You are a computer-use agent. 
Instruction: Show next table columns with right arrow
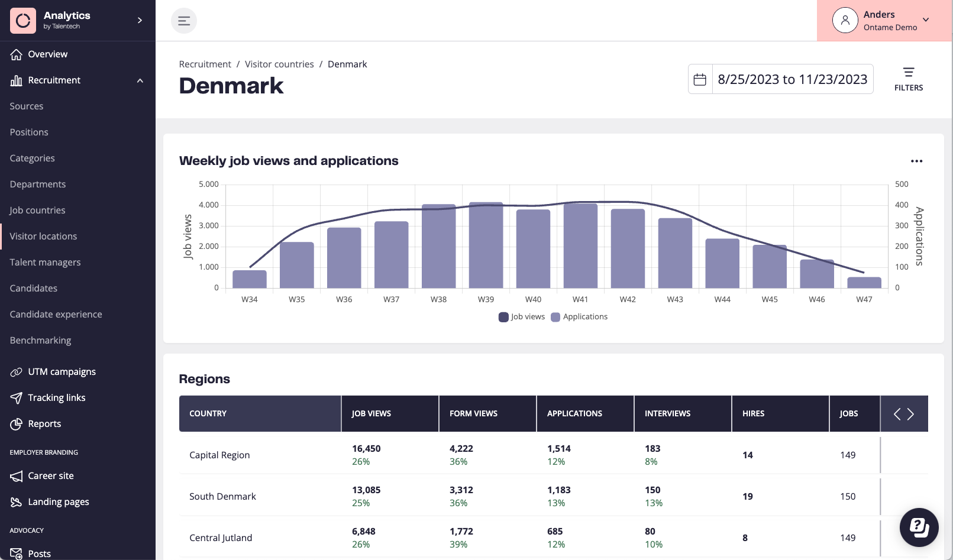pyautogui.click(x=911, y=414)
